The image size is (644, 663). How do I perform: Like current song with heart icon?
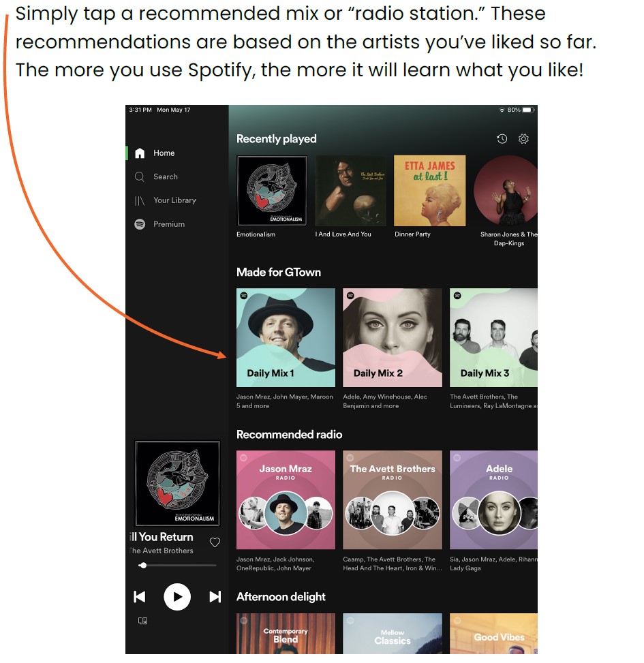215,542
